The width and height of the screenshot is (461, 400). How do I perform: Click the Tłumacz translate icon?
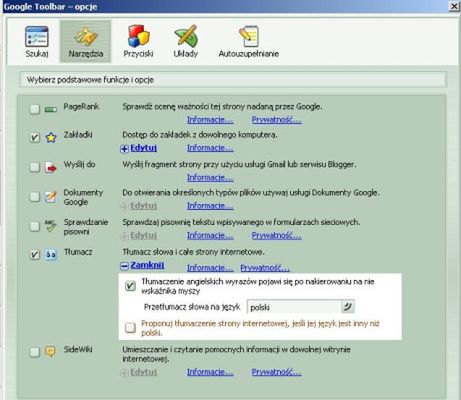coord(51,255)
